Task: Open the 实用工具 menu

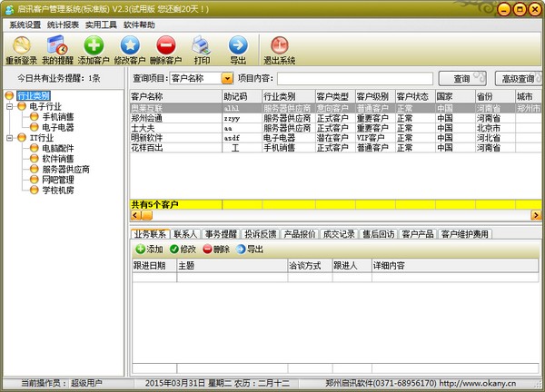Action: coord(101,25)
